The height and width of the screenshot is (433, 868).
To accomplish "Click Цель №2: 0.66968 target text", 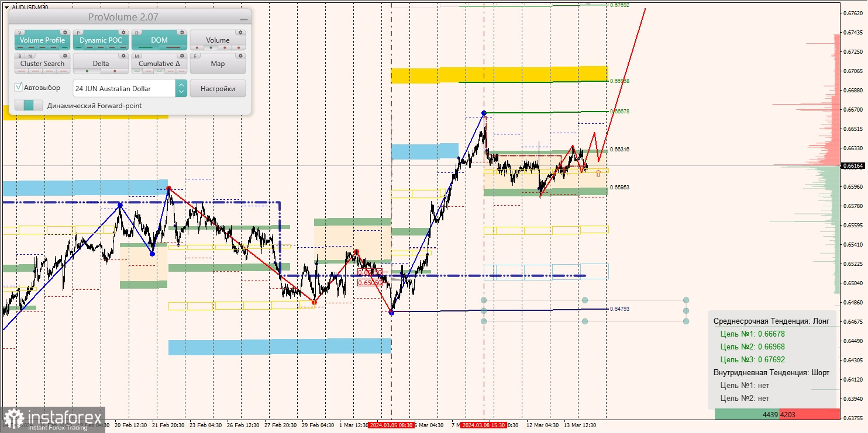I will click(753, 347).
